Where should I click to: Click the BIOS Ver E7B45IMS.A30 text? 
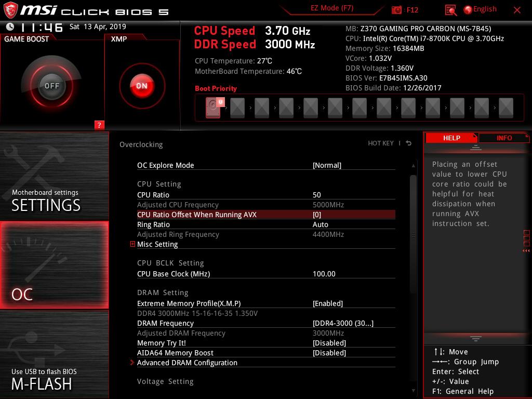[x=387, y=78]
